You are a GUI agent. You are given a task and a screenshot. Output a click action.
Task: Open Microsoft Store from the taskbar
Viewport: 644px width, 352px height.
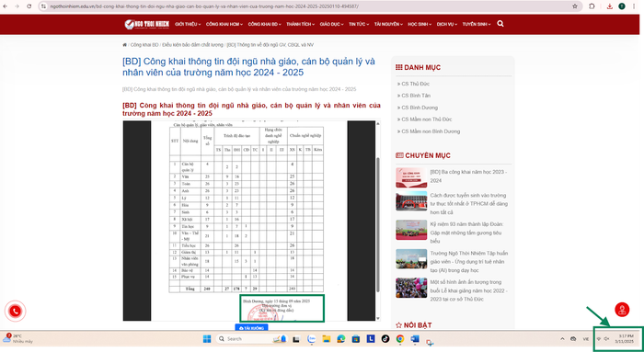[x=356, y=339]
